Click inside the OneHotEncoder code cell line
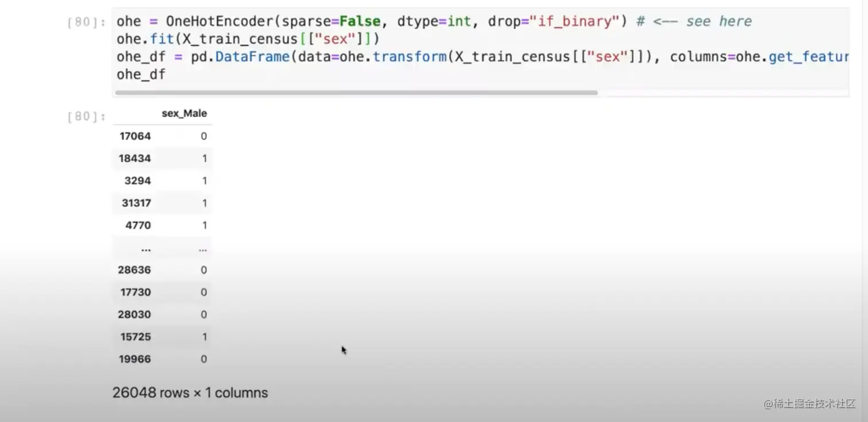The image size is (868, 422). [x=434, y=22]
